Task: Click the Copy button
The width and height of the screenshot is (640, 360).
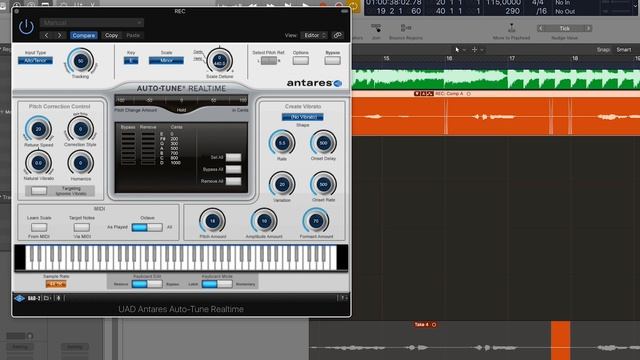Action: coord(111,36)
